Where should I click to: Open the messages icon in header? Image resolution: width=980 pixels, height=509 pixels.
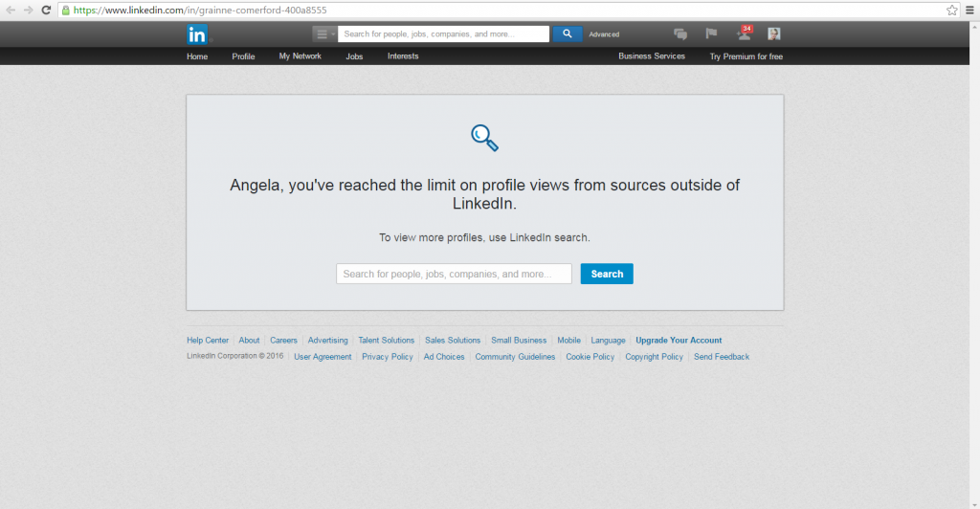(x=680, y=34)
